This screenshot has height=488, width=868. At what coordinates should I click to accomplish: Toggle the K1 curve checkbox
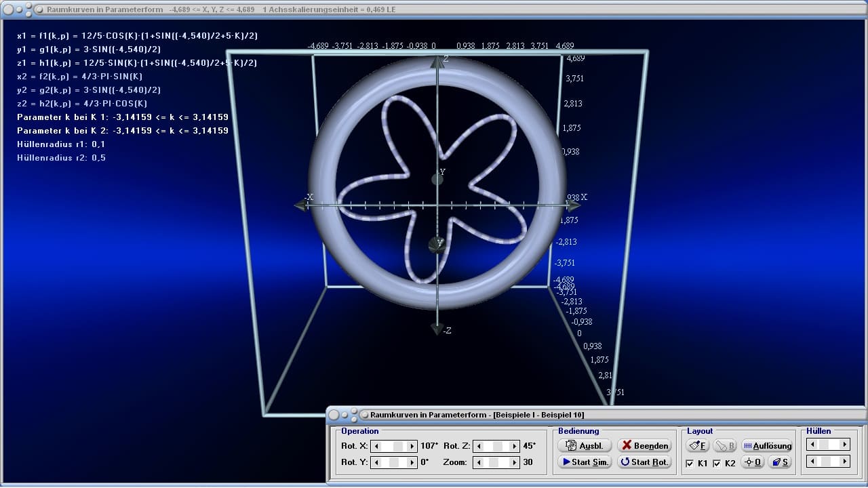click(x=690, y=464)
